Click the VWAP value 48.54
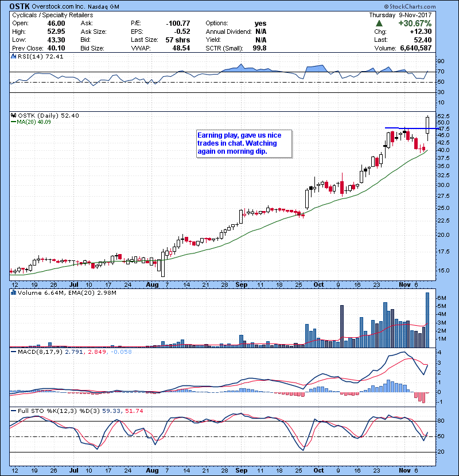 [181, 48]
